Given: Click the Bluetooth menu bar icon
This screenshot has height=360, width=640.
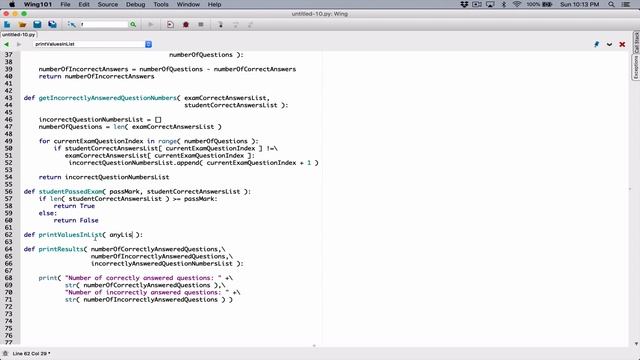Looking at the screenshot, I should click(x=504, y=4).
